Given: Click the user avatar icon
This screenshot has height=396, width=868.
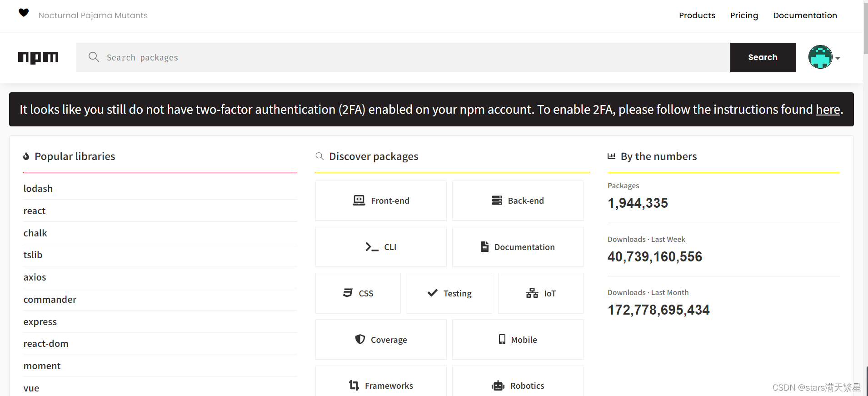Looking at the screenshot, I should point(820,57).
